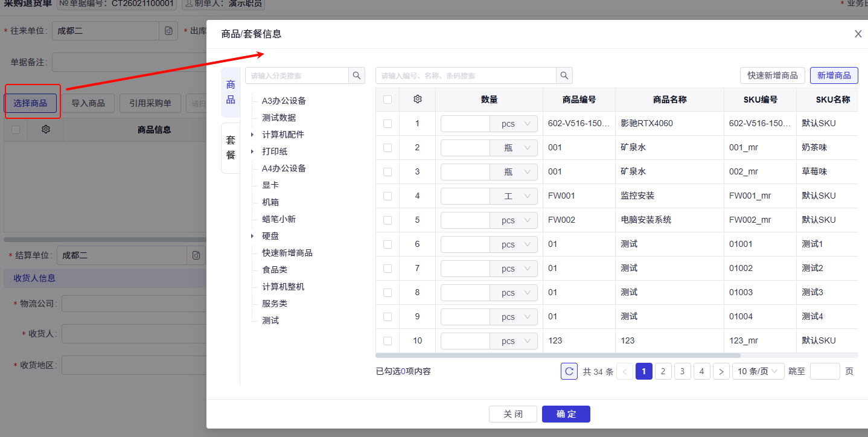Select category 机箱
Image resolution: width=868 pixels, height=437 pixels.
(x=270, y=202)
